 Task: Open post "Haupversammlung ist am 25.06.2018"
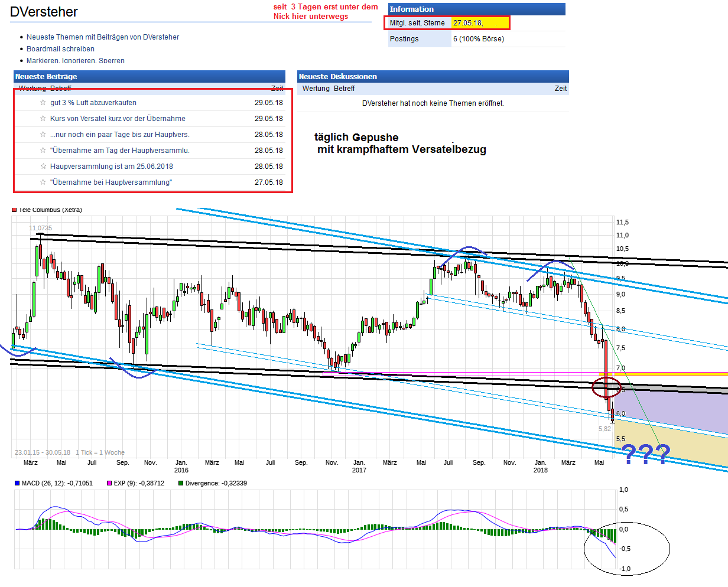(x=112, y=167)
